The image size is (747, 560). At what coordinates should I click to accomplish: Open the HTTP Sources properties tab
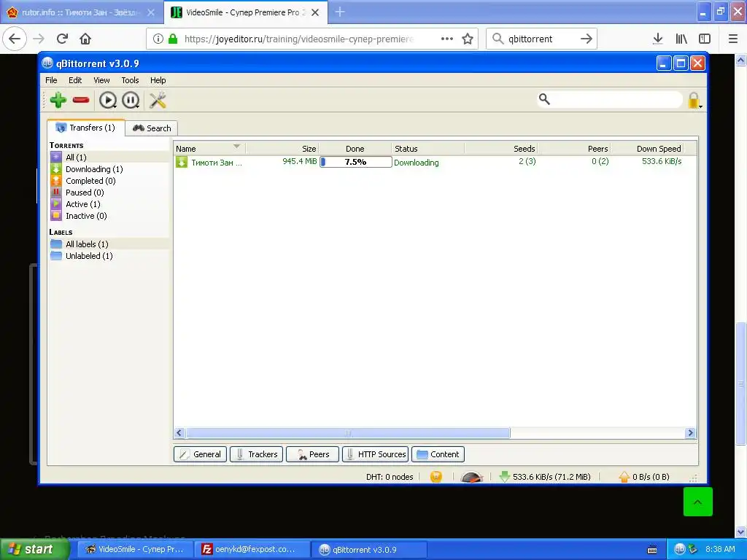pyautogui.click(x=376, y=454)
